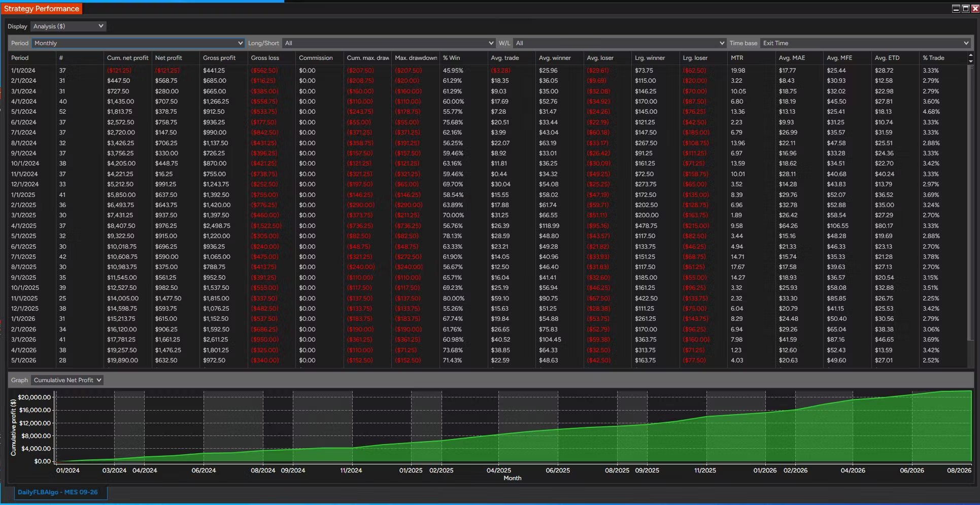Minimize the Strategy Performance window
980x505 pixels.
pos(956,9)
